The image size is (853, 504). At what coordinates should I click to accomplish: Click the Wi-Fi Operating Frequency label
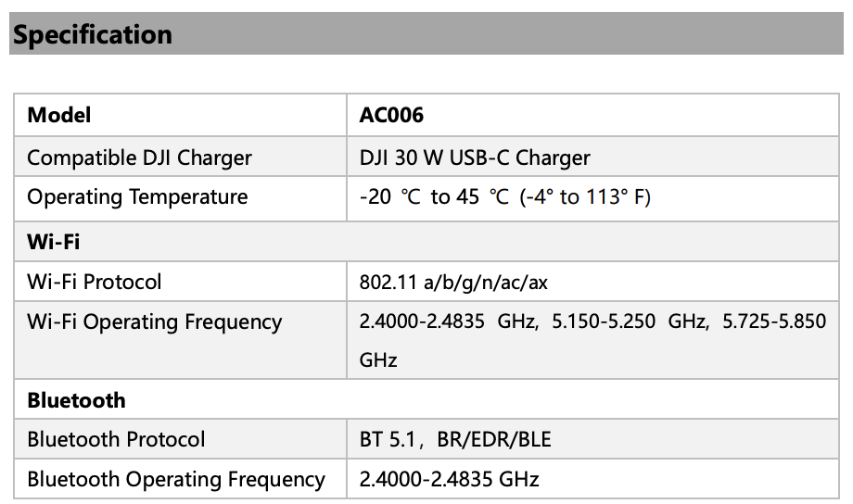(x=155, y=321)
